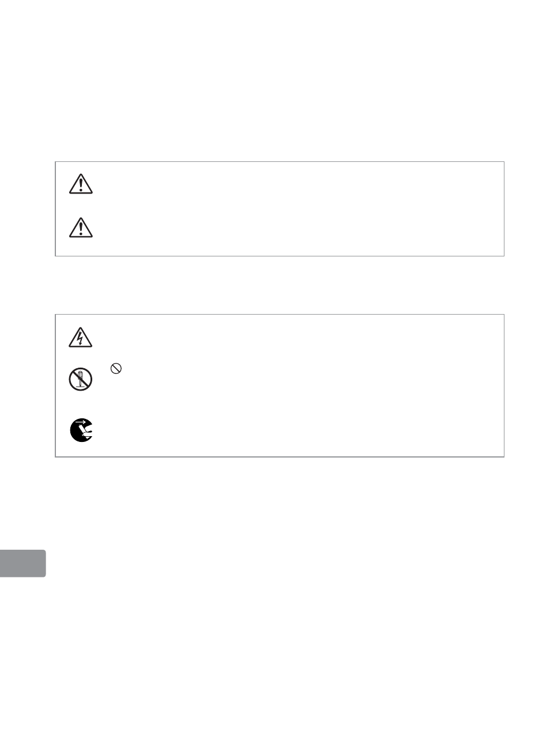
Task: Activate the gray section thumb tab
Action: pos(22,564)
